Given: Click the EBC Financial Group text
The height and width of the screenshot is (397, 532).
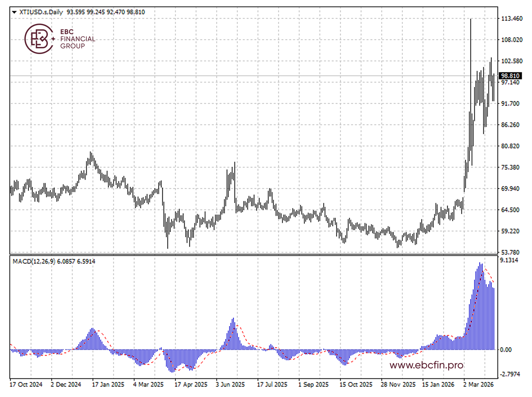Looking at the screenshot, I should coord(77,39).
